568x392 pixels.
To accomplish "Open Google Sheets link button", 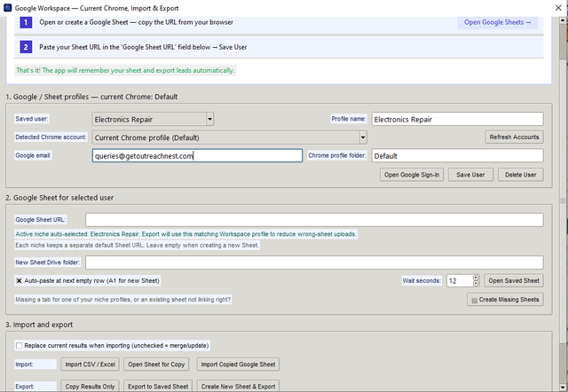I will [497, 22].
